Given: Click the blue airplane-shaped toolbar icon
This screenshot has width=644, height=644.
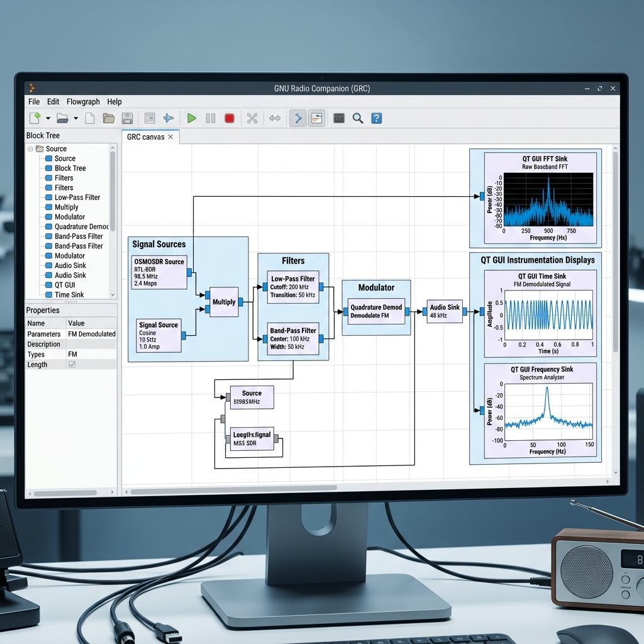Looking at the screenshot, I should point(169,118).
